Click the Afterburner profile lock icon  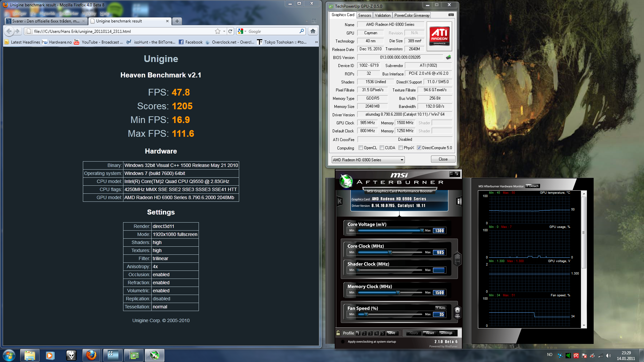pos(338,333)
